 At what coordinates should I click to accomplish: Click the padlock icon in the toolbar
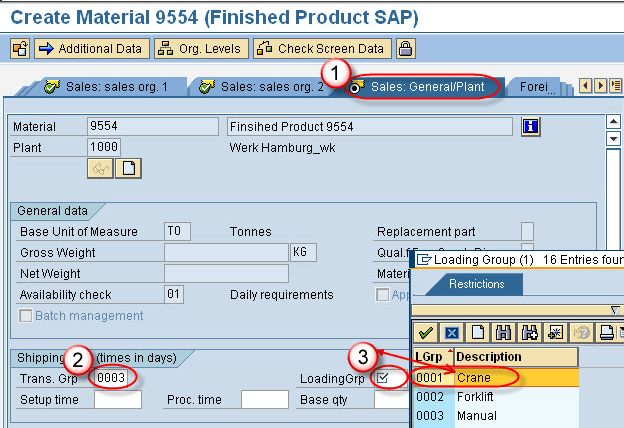[406, 48]
